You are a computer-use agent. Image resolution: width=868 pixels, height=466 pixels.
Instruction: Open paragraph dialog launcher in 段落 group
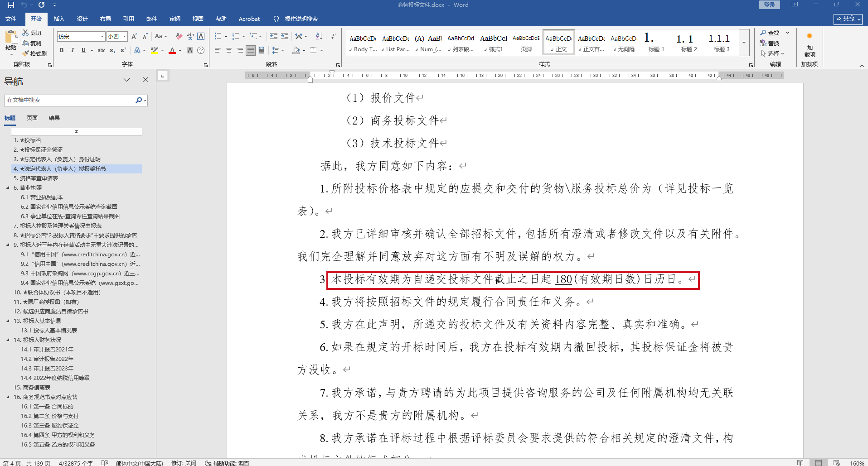(x=338, y=65)
